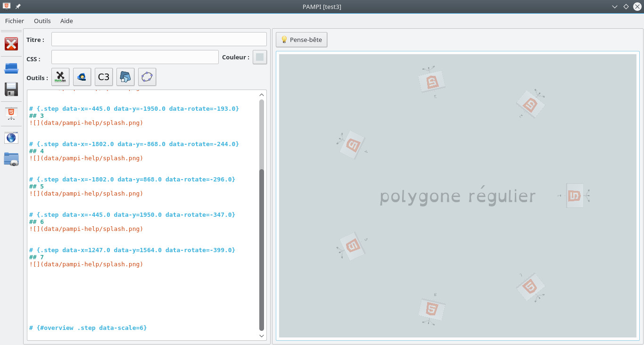The height and width of the screenshot is (345, 644).
Task: Click the editor scrollbar up arrow
Action: click(x=262, y=95)
